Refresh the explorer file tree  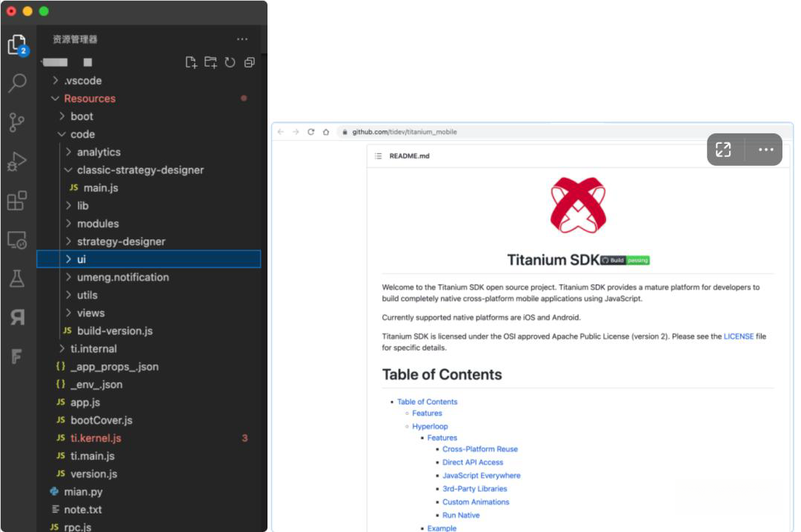(230, 62)
